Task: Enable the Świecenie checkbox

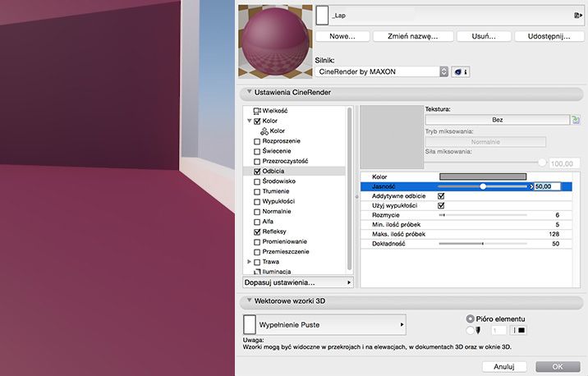Action: pos(257,151)
